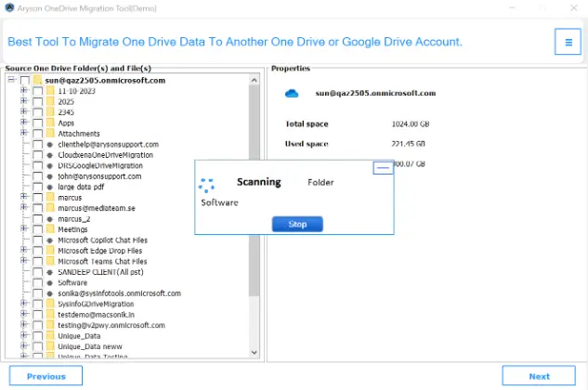The image size is (588, 390).
Task: Click folder icon beside testdemo@macsonik.in
Action: [50, 314]
